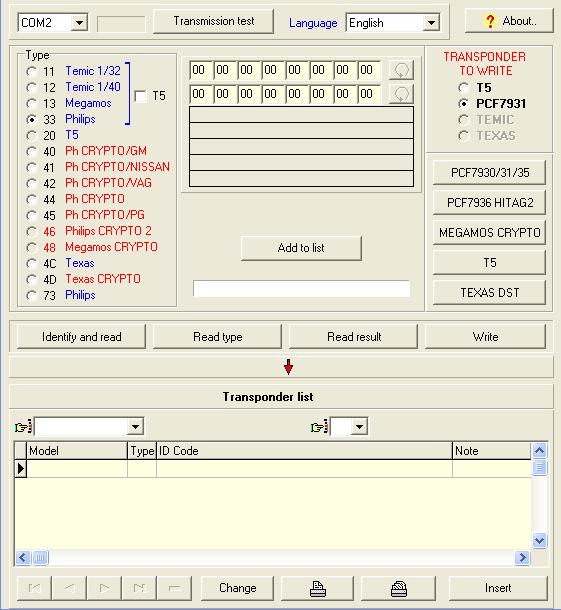Viewport: 561px width, 610px height.
Task: Click the table vertical scrollbar up arrow
Action: coord(539,451)
